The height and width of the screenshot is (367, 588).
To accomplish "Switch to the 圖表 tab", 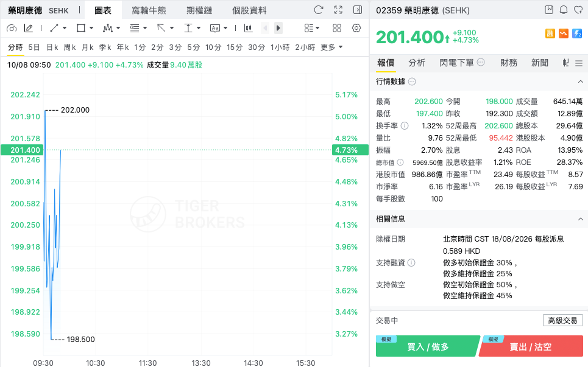I will click(x=103, y=10).
